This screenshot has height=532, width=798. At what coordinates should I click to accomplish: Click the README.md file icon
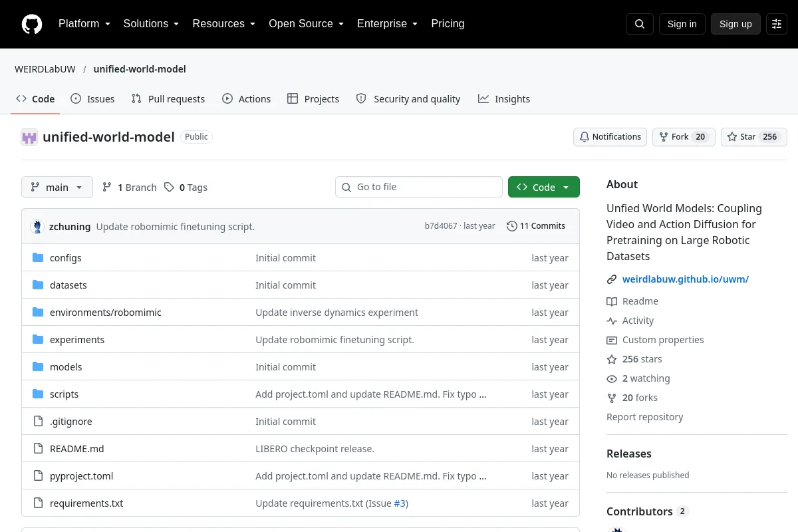point(38,449)
